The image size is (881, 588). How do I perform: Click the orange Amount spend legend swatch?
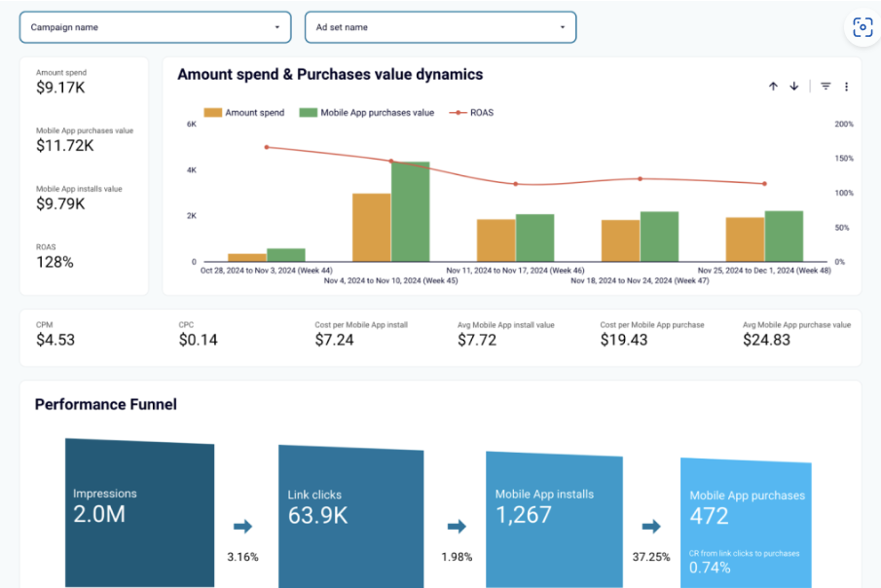click(x=213, y=112)
